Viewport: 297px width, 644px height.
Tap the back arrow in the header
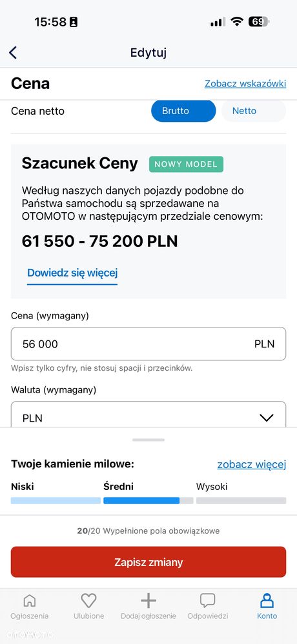pyautogui.click(x=13, y=53)
